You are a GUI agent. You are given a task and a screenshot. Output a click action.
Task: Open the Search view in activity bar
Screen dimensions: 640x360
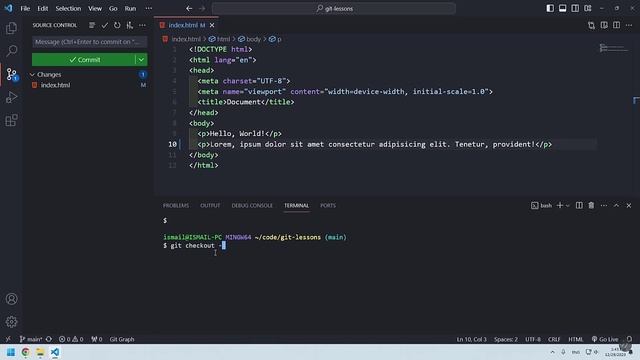pos(11,51)
